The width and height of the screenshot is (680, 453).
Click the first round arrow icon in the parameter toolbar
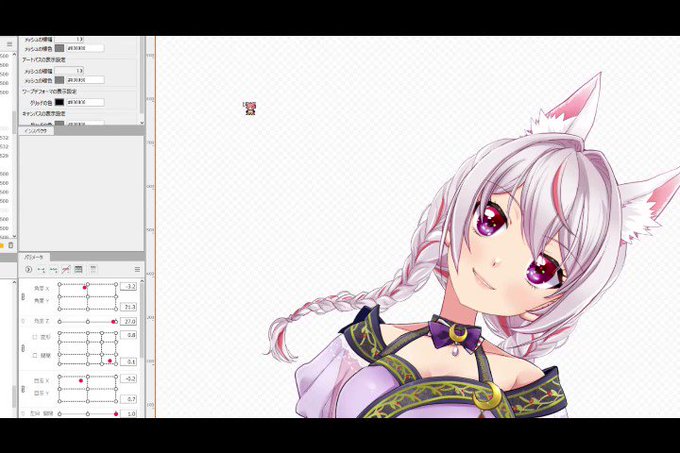pyautogui.click(x=28, y=270)
